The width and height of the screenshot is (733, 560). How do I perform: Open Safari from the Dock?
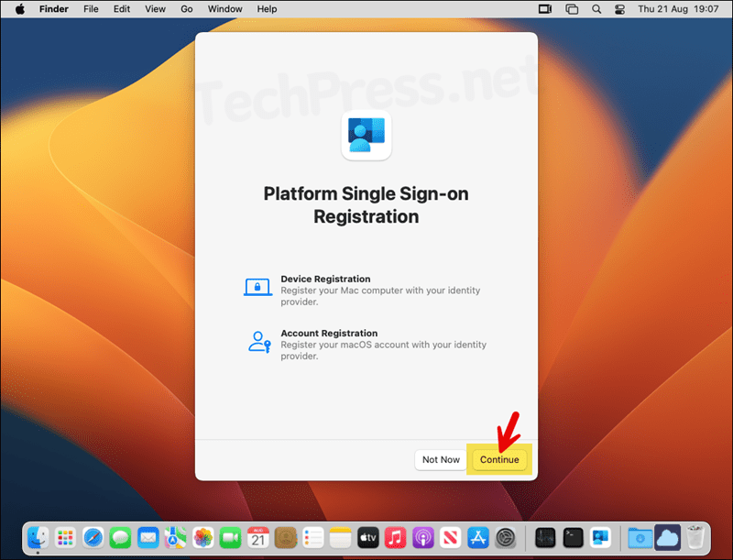tap(93, 538)
